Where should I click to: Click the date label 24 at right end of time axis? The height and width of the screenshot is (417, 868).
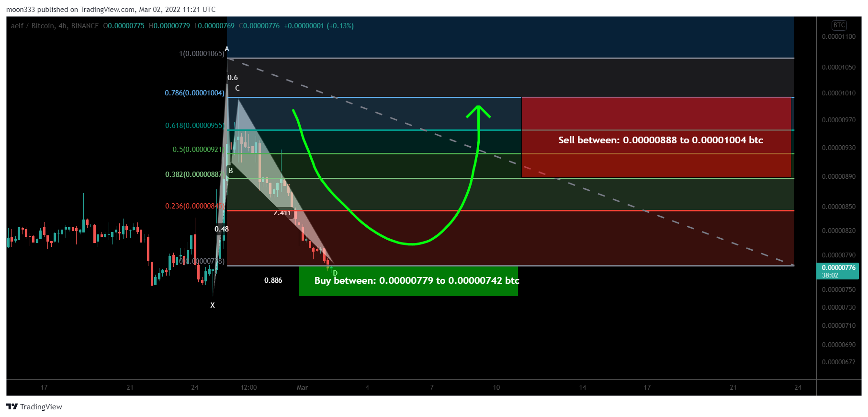tap(798, 387)
